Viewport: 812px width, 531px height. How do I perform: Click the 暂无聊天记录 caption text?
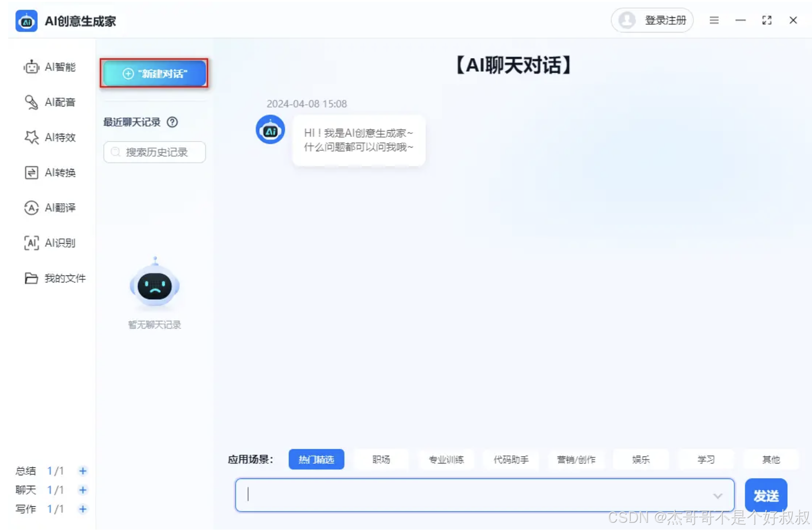point(154,325)
